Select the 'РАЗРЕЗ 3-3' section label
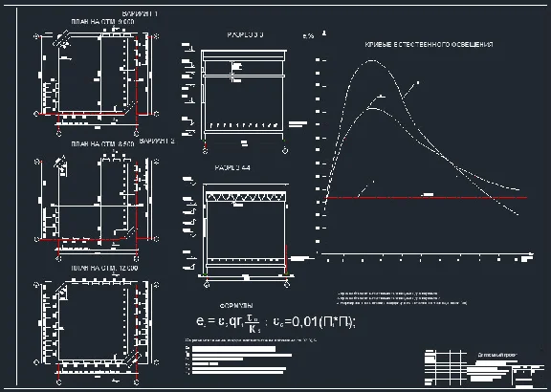The image size is (551, 392). pos(245,34)
